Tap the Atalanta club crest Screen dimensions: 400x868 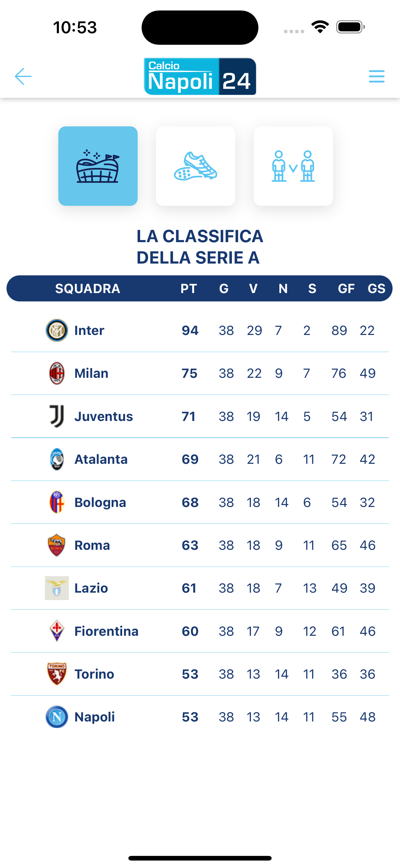(x=57, y=459)
